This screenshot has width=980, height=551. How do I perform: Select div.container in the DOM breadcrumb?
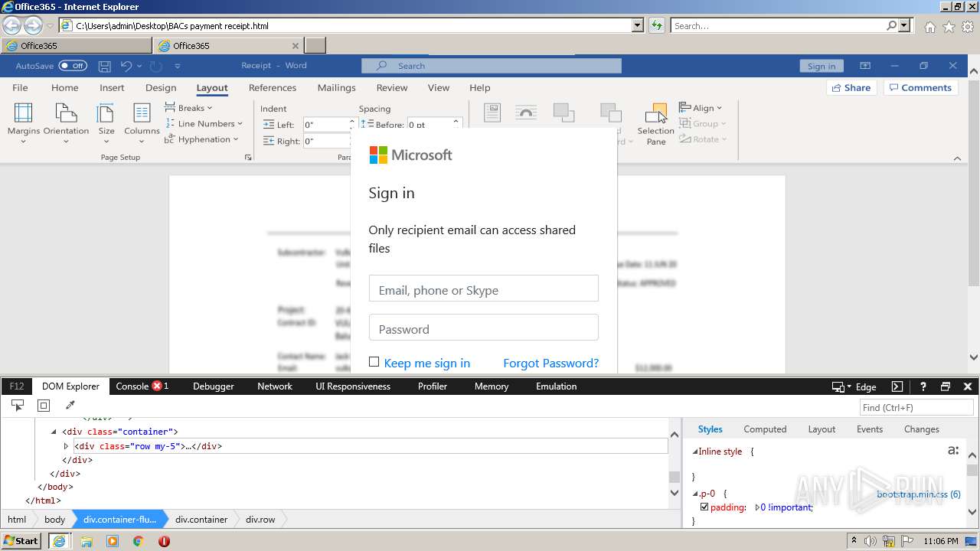point(201,519)
